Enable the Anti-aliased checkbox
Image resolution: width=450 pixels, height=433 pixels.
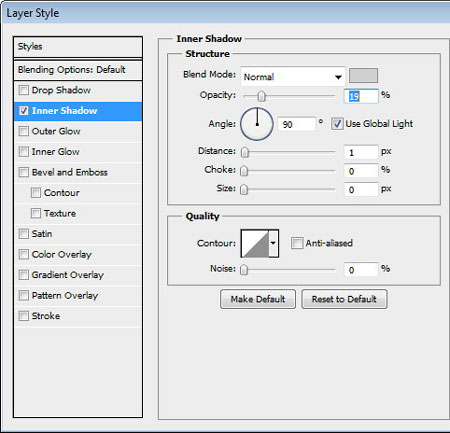pyautogui.click(x=297, y=243)
